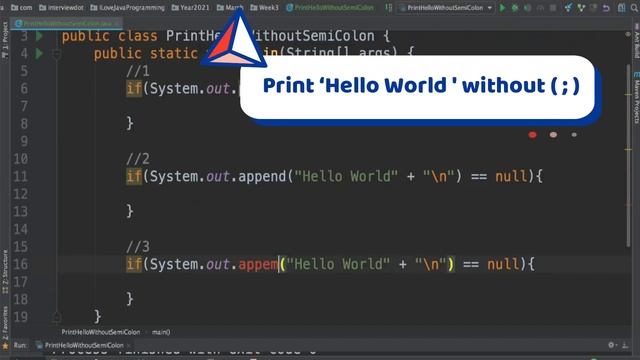Open the Ant Build side panel
This screenshot has width=640, height=360.
(x=636, y=41)
